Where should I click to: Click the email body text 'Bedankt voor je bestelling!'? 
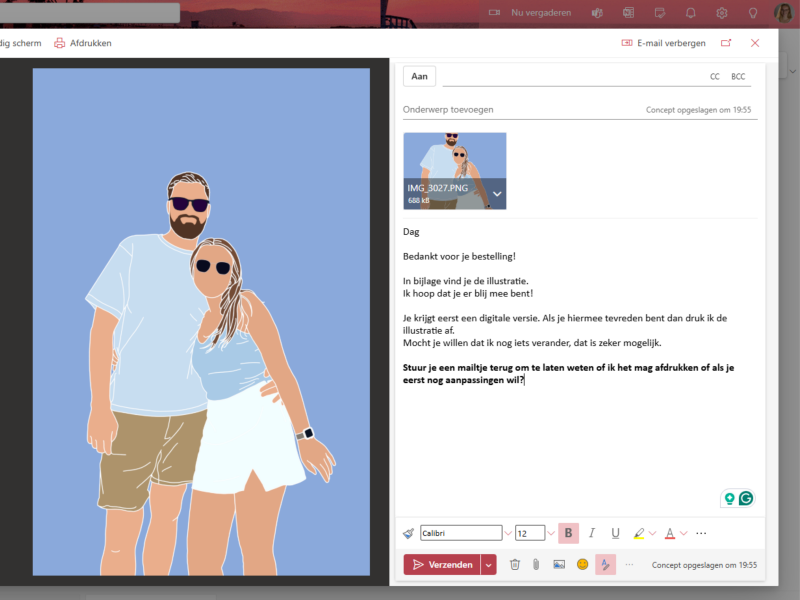pyautogui.click(x=459, y=257)
